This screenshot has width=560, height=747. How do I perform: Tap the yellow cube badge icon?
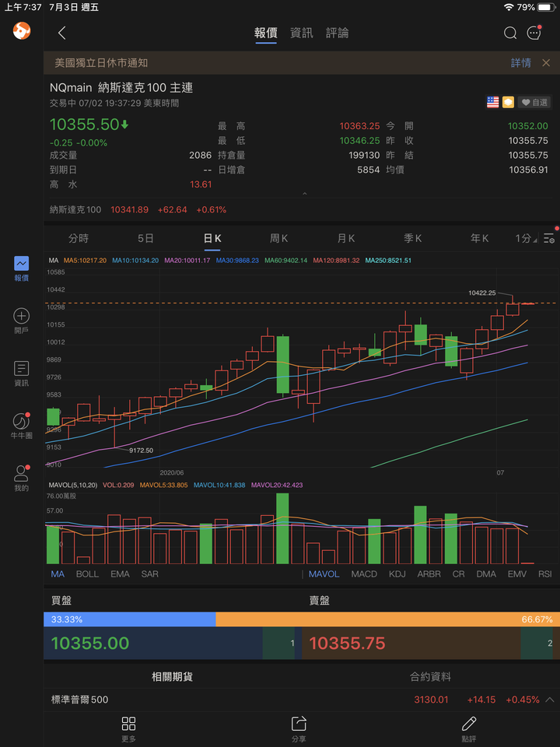click(x=508, y=102)
